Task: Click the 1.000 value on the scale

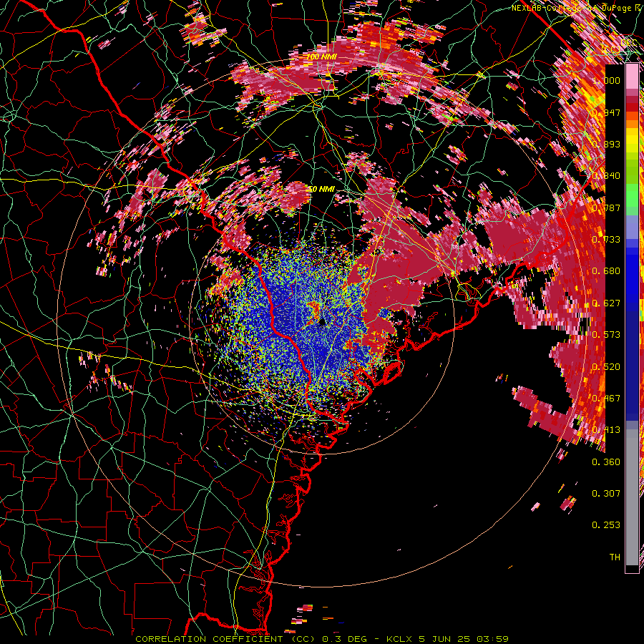Action: (606, 80)
